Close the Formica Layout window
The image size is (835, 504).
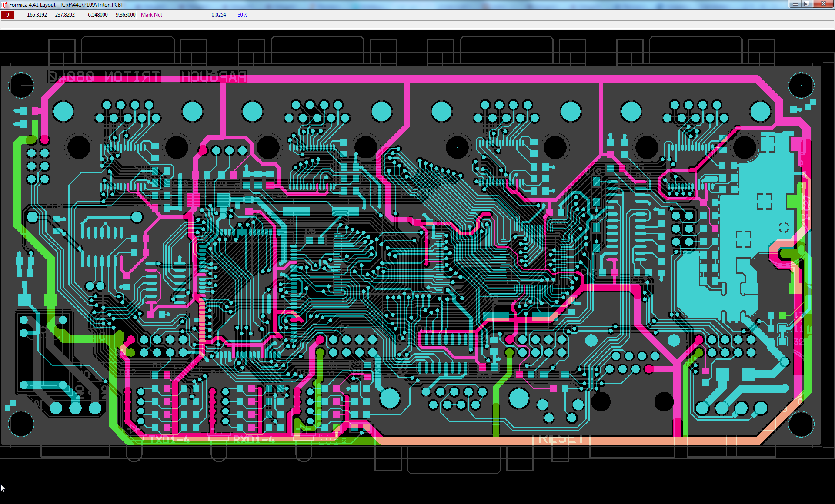[823, 4]
